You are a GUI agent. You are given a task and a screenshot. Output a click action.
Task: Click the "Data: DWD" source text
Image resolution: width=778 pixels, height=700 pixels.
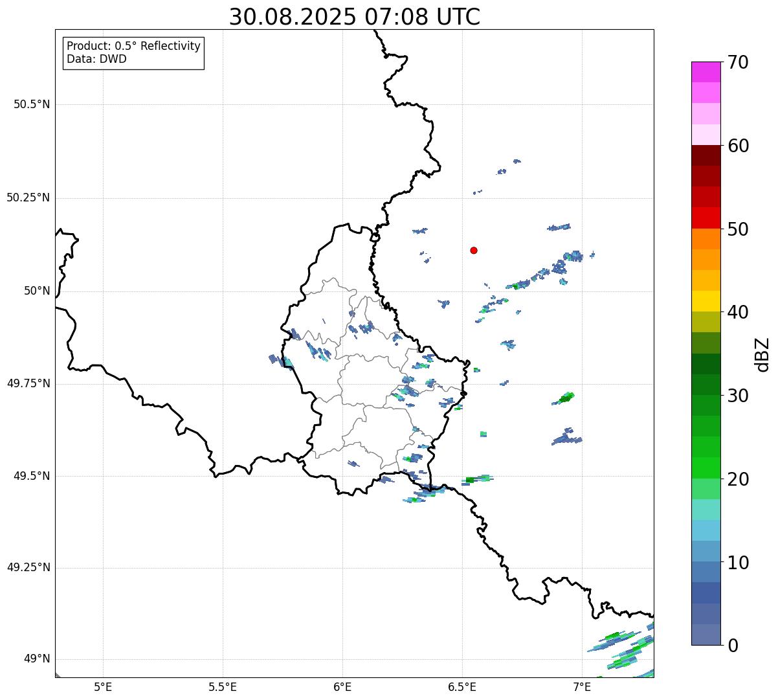point(96,59)
